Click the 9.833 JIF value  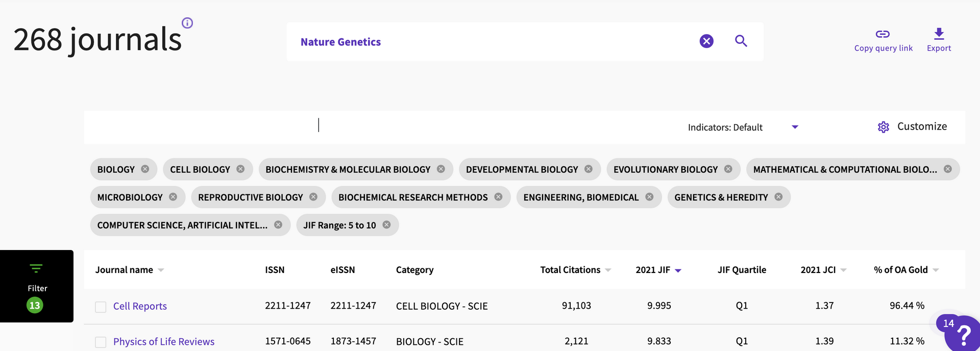[659, 341]
